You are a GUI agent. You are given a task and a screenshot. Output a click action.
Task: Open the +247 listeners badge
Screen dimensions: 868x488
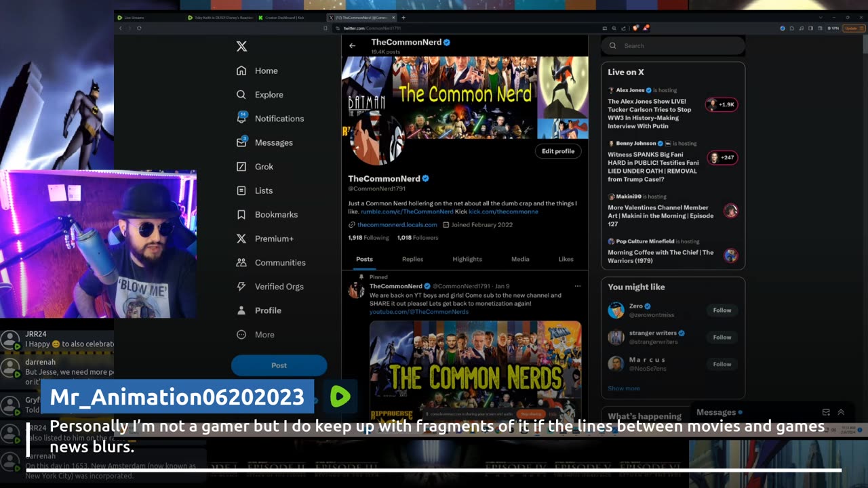click(x=722, y=158)
